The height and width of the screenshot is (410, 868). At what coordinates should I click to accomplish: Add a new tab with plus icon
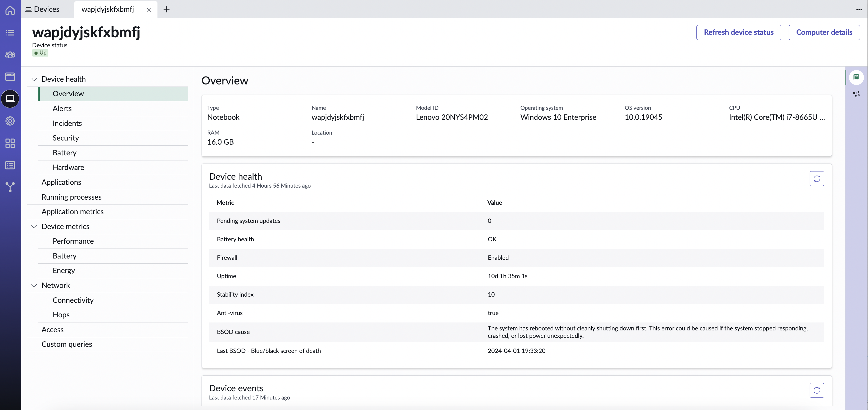(x=166, y=9)
